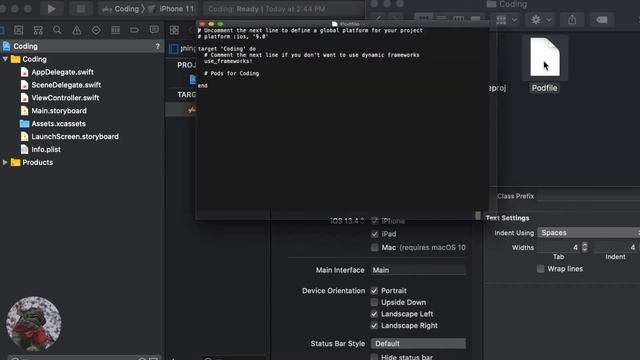
Task: Click the Tab width stepper arrows
Action: click(x=584, y=247)
